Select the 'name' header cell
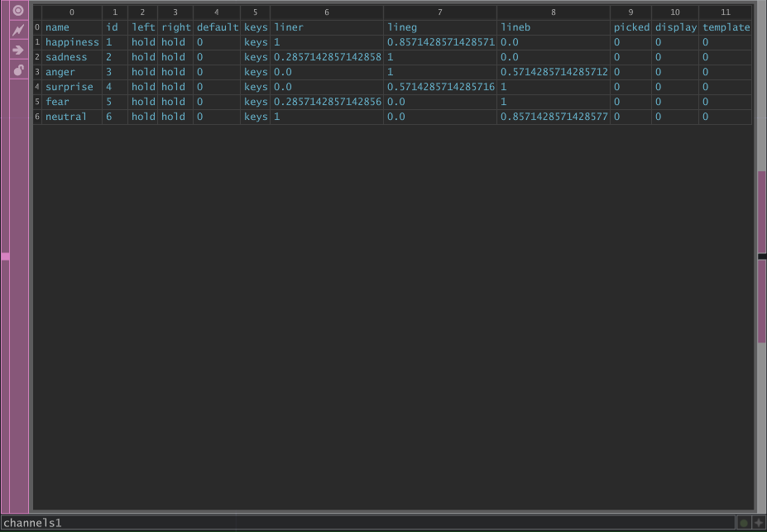The height and width of the screenshot is (532, 767). tap(72, 27)
